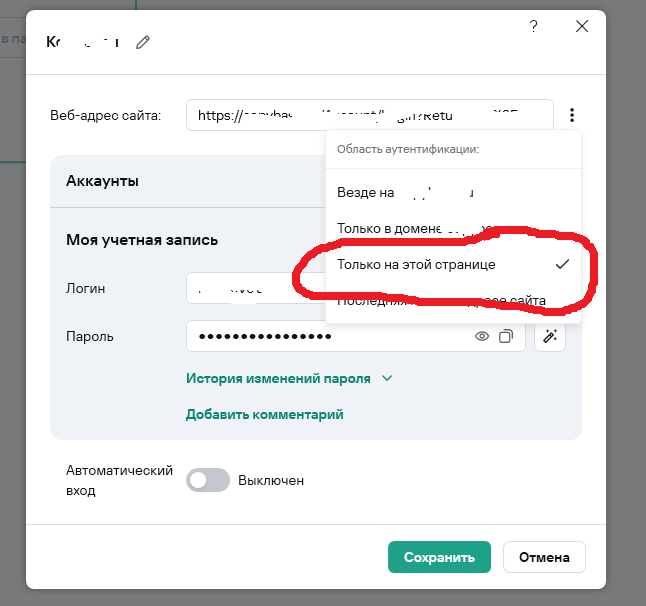Click the pencil edit-name icon
This screenshot has height=606, width=646.
click(x=143, y=42)
